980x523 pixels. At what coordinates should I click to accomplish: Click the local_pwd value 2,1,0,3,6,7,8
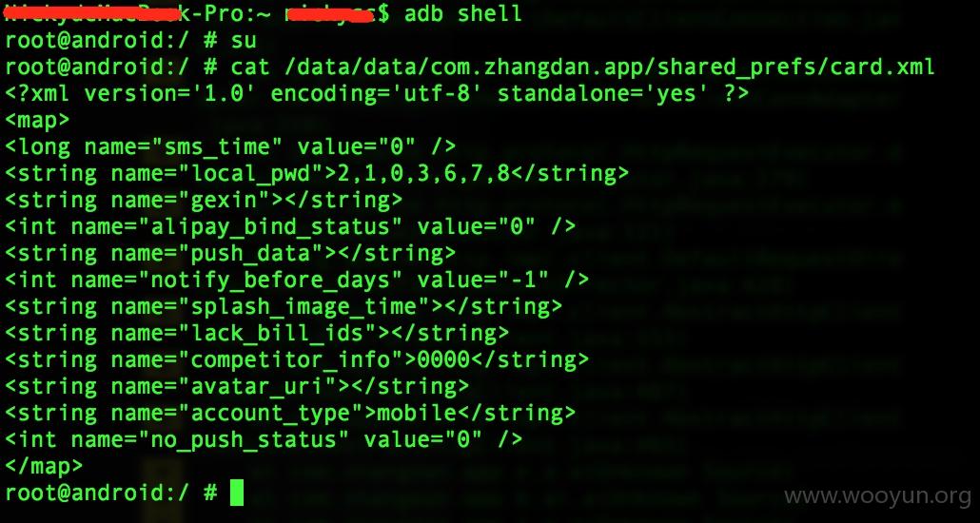[x=423, y=174]
